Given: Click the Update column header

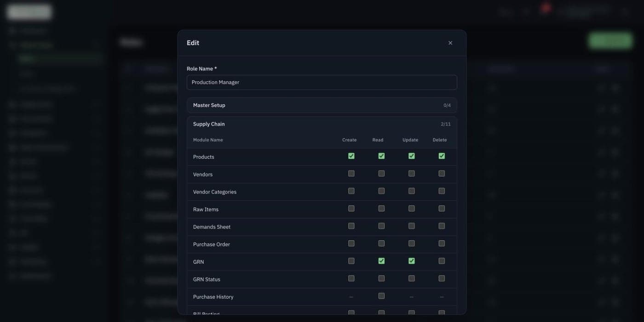Looking at the screenshot, I should coord(410,140).
